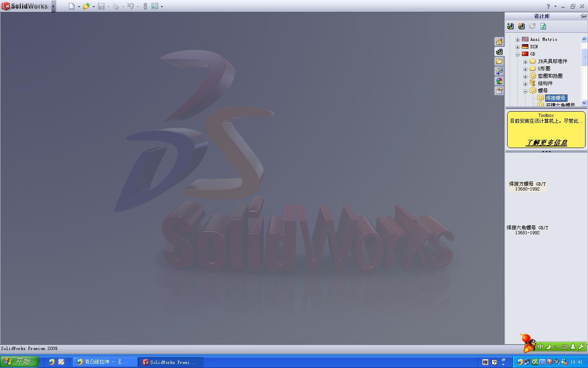Click the Rebuild traffic light icon
Image resolution: width=588 pixels, height=368 pixels.
pyautogui.click(x=145, y=6)
